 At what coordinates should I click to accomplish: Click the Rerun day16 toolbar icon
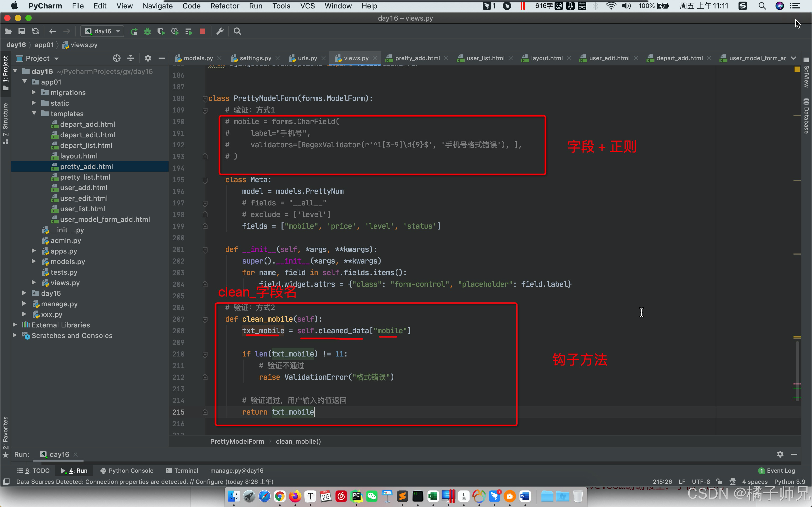point(134,31)
